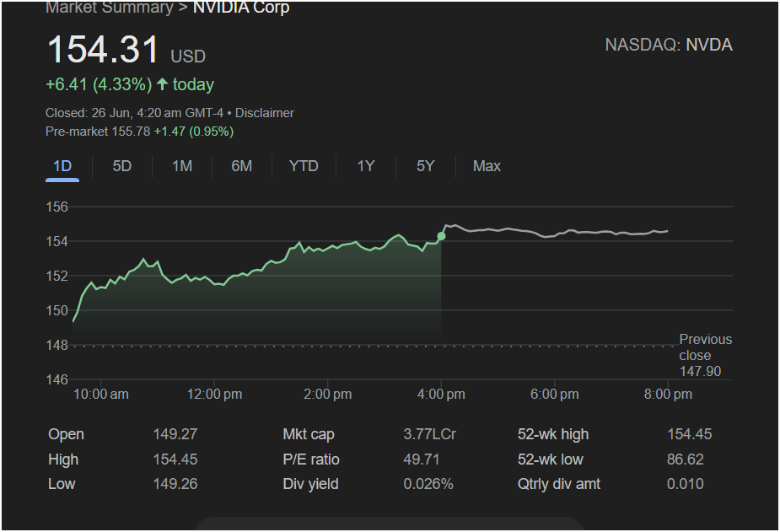Image resolution: width=780 pixels, height=532 pixels.
Task: Select the Pre-market 155.78 price text
Action: (98, 132)
